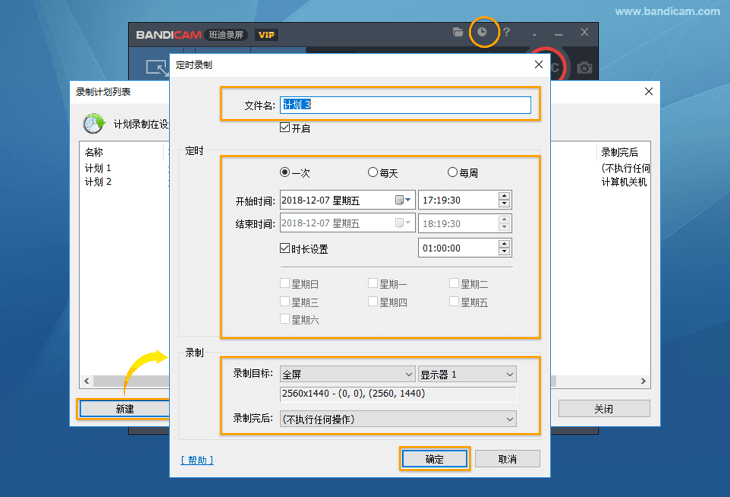The image size is (730, 497).
Task: Check the 星期二 checkbox
Action: point(454,283)
